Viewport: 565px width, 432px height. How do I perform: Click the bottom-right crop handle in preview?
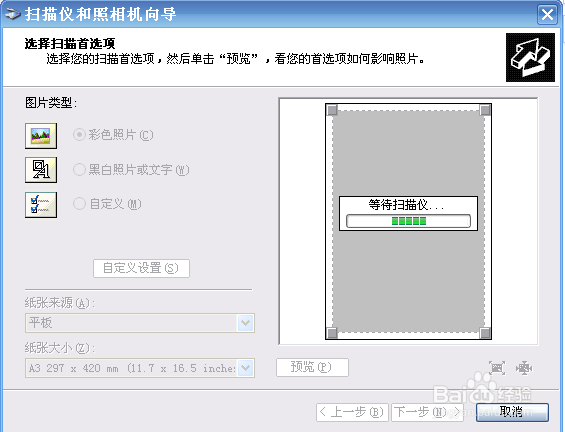coord(485,333)
